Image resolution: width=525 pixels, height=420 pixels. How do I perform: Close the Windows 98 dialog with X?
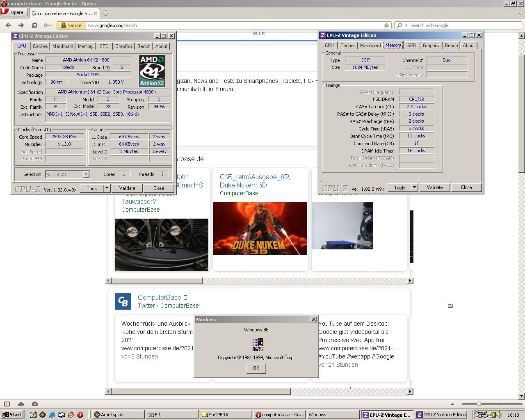pos(314,319)
